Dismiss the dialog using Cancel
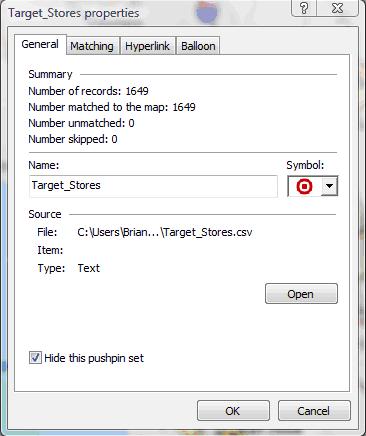This screenshot has width=366, height=436. click(x=314, y=411)
